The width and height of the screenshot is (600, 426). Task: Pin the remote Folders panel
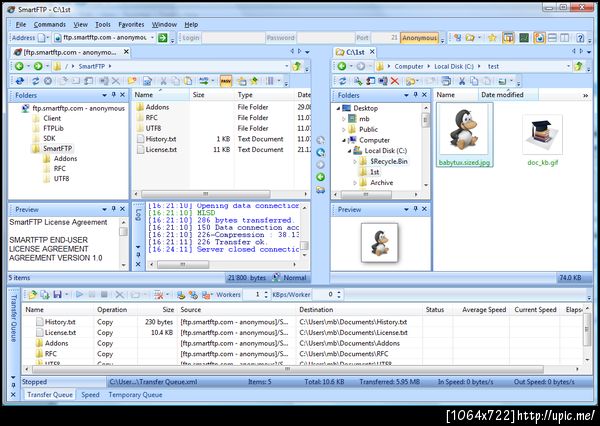114,95
